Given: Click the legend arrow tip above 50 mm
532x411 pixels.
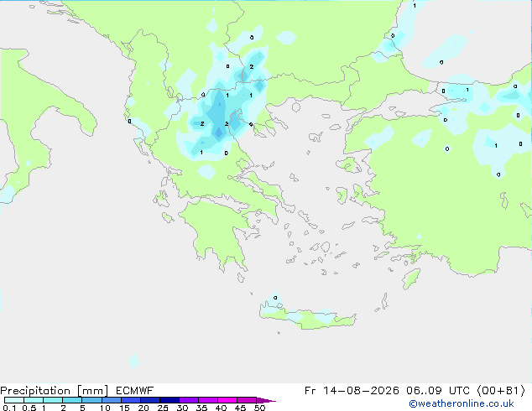Looking at the screenshot, I should click(266, 401).
